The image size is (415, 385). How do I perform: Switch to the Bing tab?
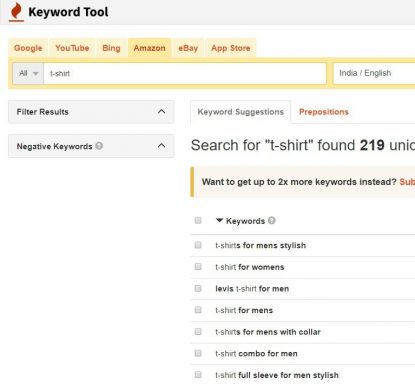(111, 48)
